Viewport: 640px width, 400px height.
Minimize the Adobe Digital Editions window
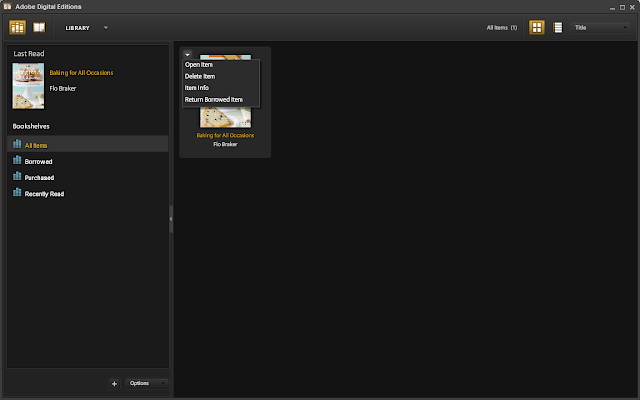(x=612, y=7)
